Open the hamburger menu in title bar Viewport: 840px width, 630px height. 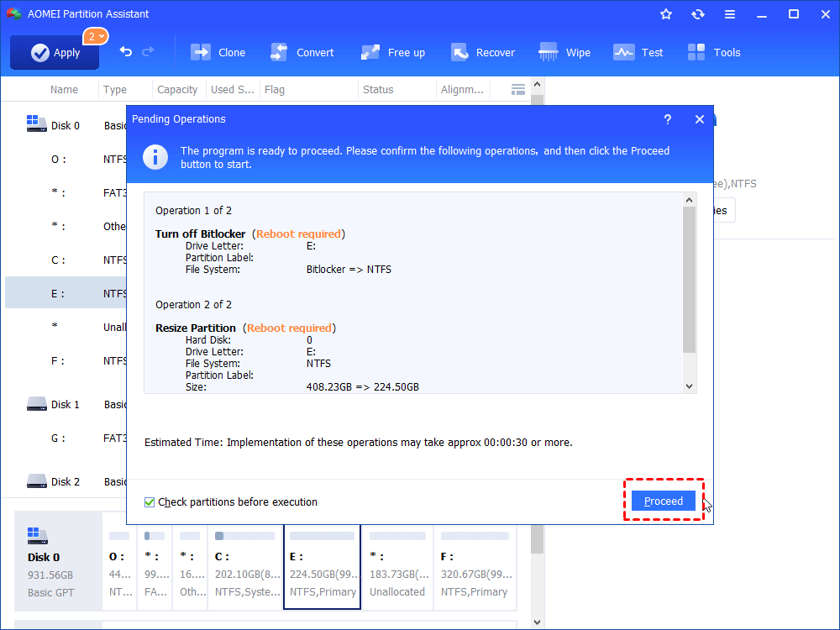[x=730, y=14]
